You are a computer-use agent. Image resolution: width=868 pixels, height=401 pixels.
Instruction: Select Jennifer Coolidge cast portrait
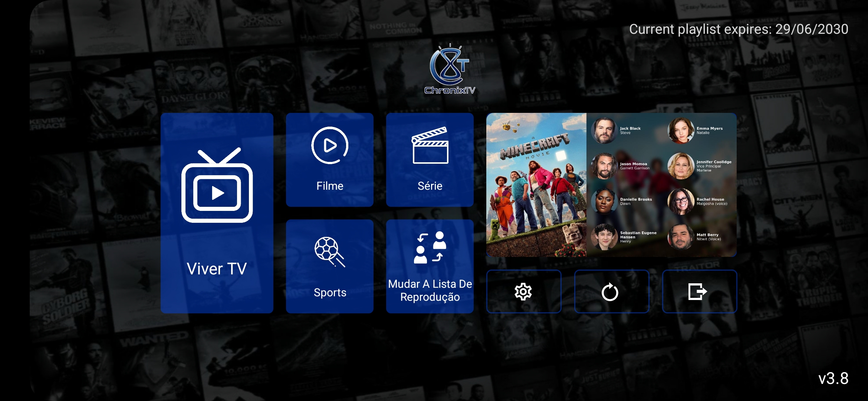tap(681, 166)
